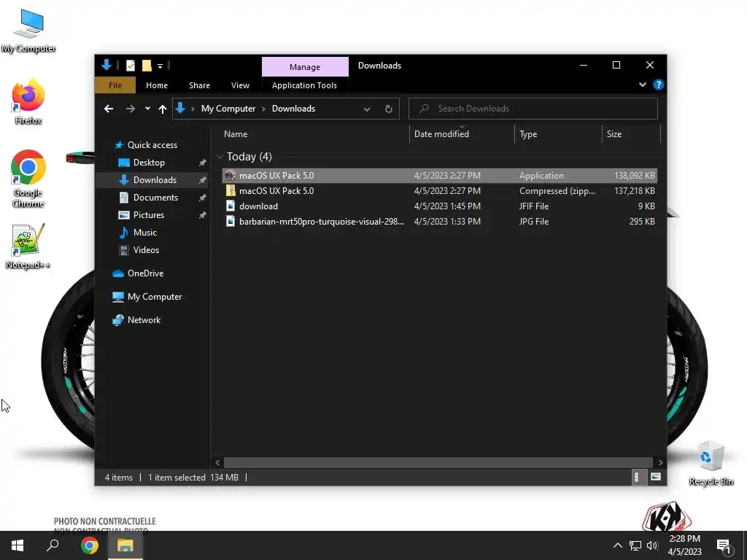Open the File menu tab
The width and height of the screenshot is (747, 560).
(x=115, y=85)
